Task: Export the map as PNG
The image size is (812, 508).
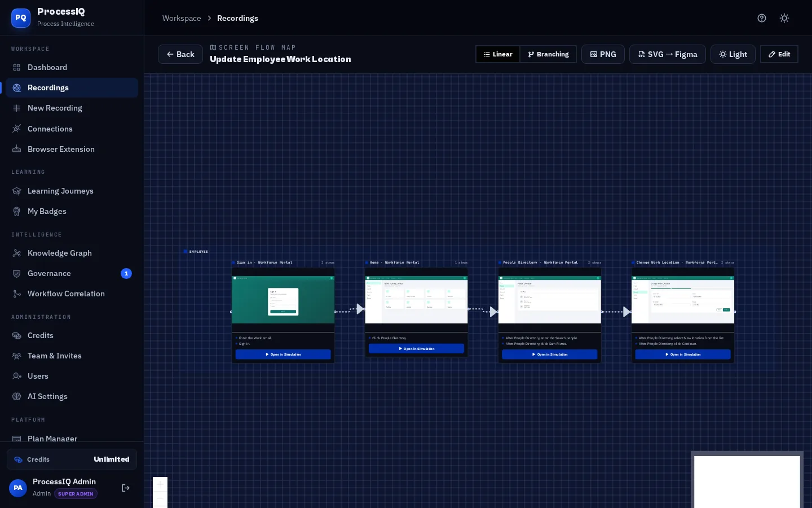Action: [x=603, y=54]
